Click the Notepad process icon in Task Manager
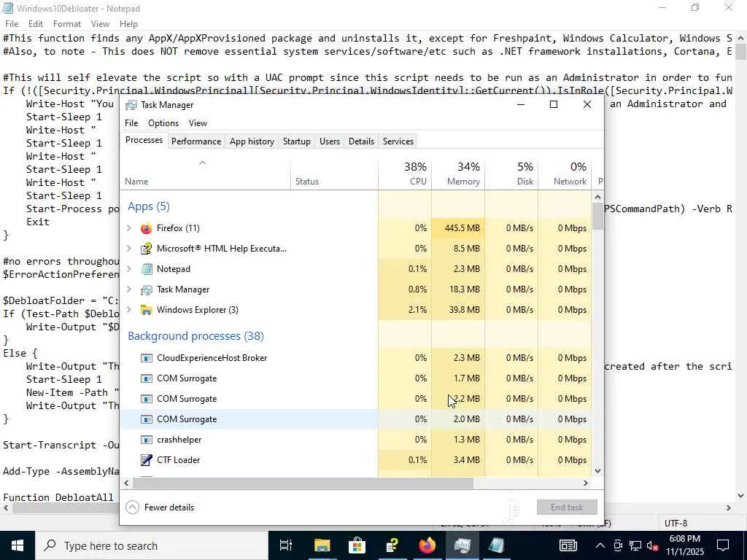 pos(146,269)
